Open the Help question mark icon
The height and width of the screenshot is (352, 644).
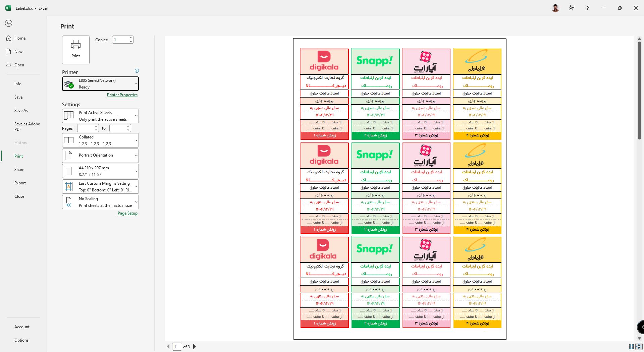587,8
